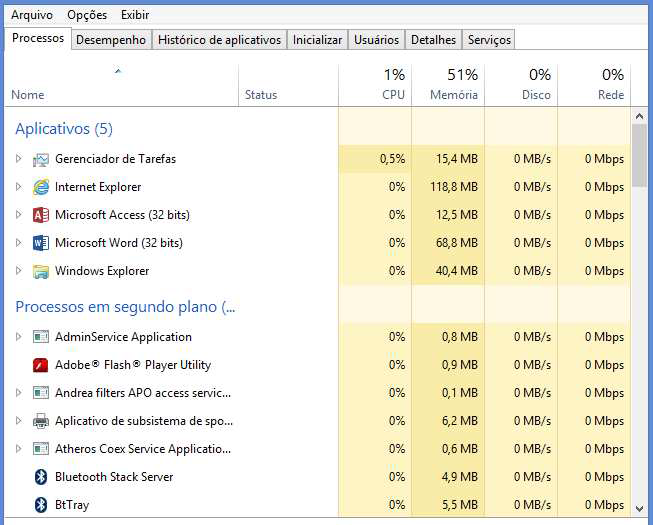This screenshot has height=525, width=653.
Task: Expand the Internet Explorer process group
Action: (x=18, y=187)
